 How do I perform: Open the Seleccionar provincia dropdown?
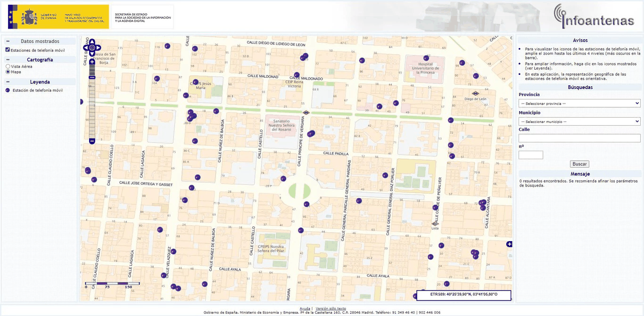[x=579, y=103]
